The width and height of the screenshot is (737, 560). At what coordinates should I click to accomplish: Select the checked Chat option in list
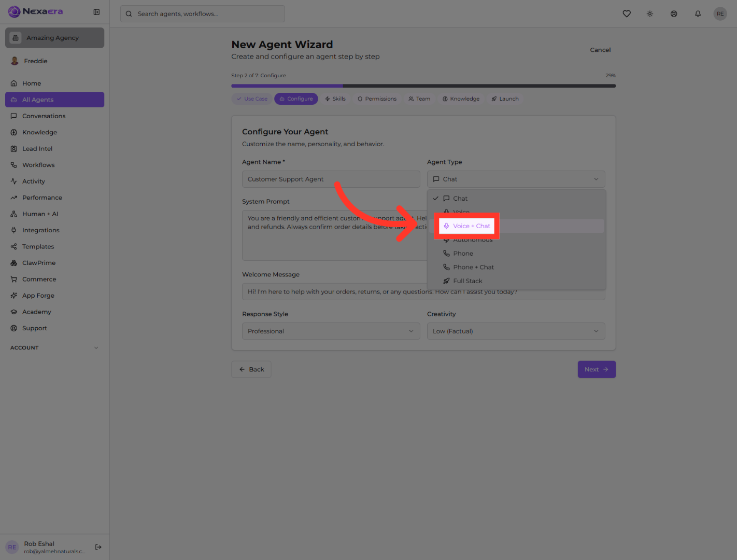tap(516, 199)
